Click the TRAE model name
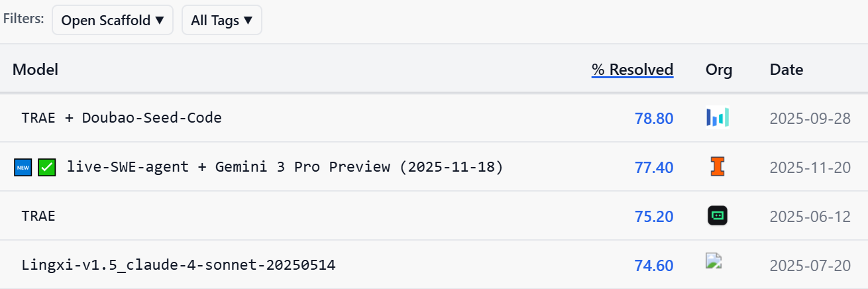This screenshot has height=289, width=868. [38, 216]
